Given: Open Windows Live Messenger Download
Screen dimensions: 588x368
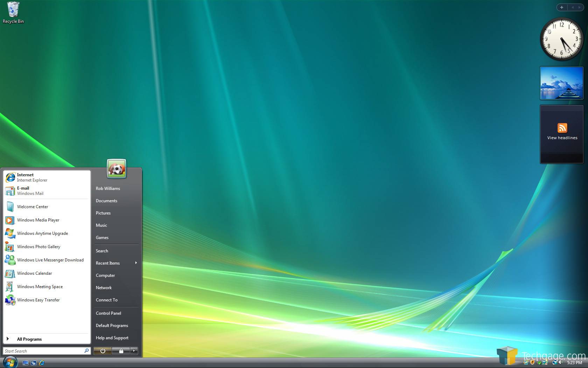Looking at the screenshot, I should pos(47,260).
